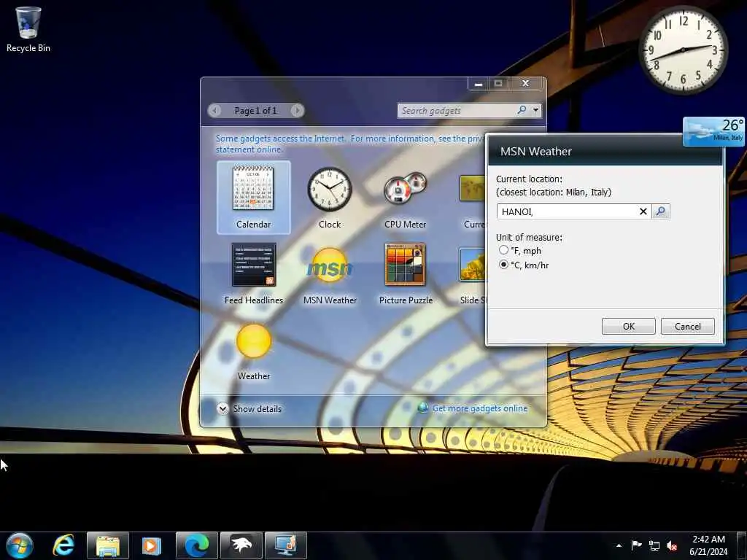Click the muted volume tray icon

[672, 545]
